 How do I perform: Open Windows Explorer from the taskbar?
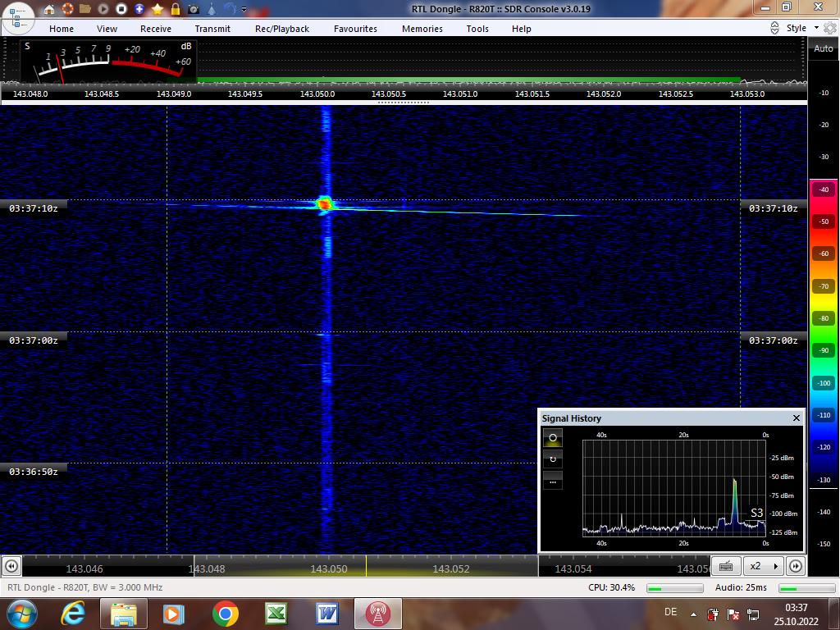click(124, 614)
